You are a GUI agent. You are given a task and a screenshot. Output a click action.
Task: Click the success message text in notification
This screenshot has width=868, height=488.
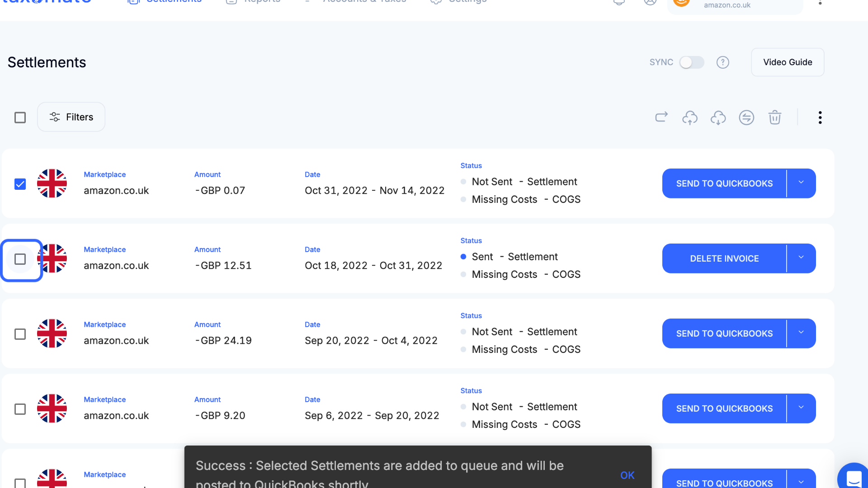pyautogui.click(x=380, y=474)
